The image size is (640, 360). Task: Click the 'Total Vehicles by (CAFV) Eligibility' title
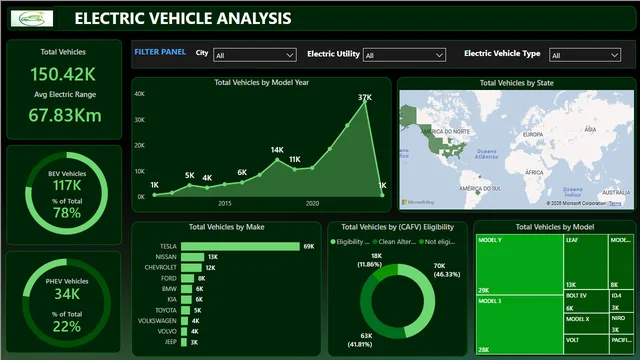coord(398,227)
